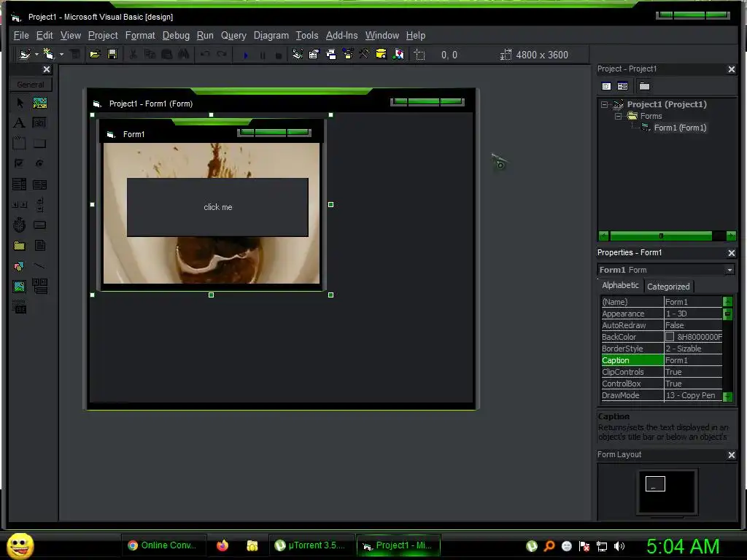
Task: Select the DrawMode property row
Action: (x=662, y=395)
